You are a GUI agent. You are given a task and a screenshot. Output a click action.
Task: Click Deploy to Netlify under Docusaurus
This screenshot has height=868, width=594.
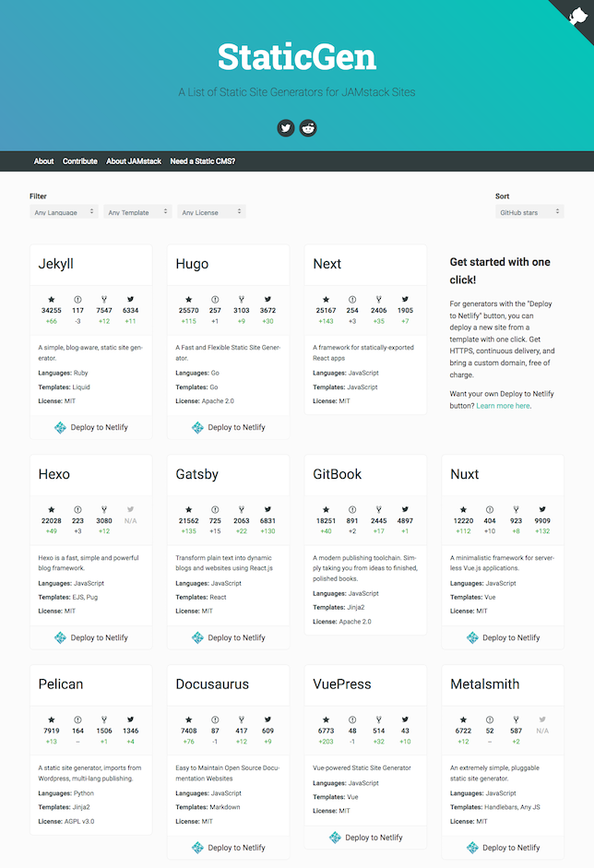[x=228, y=848]
